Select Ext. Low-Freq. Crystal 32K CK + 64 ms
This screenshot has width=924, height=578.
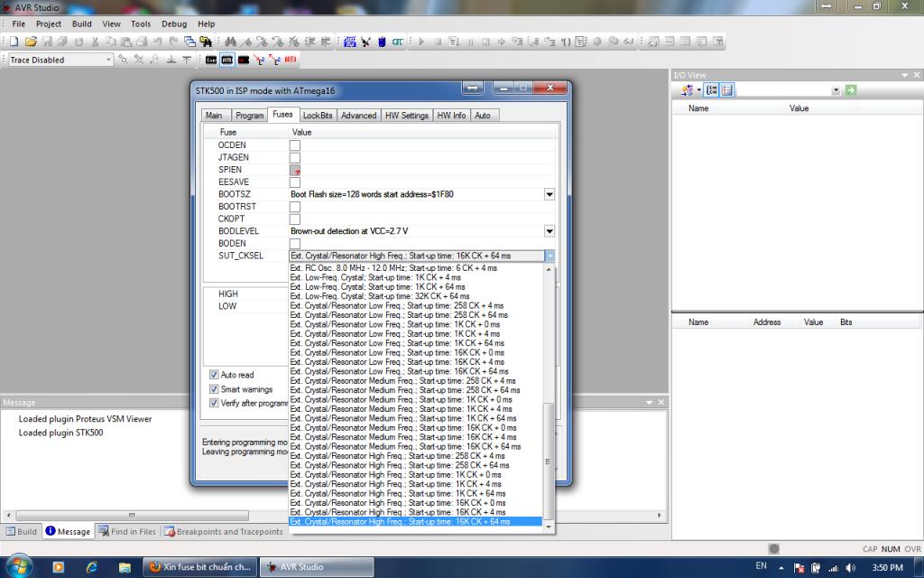[x=380, y=296]
